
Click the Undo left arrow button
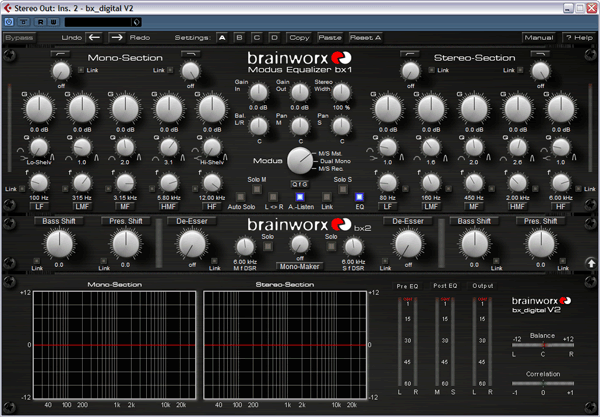click(95, 37)
